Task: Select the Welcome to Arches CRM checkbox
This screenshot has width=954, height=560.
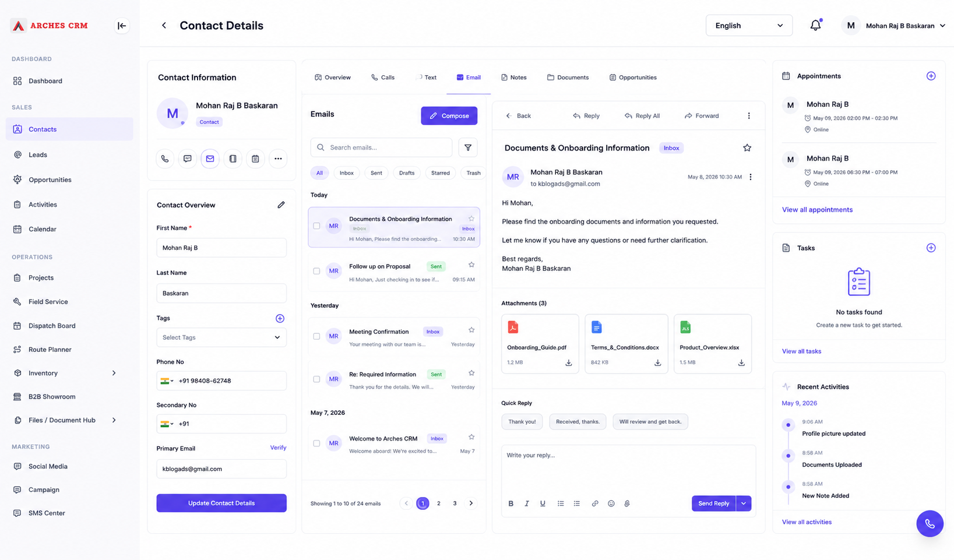Action: pos(316,443)
